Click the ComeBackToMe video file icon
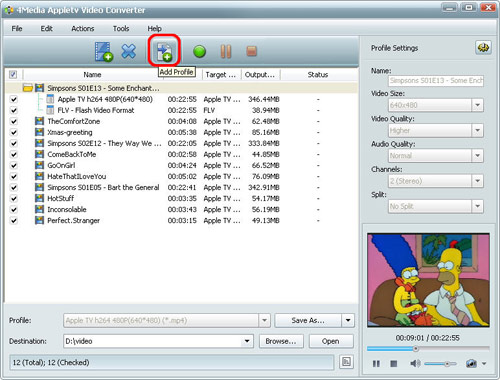The image size is (500, 380). [x=39, y=154]
